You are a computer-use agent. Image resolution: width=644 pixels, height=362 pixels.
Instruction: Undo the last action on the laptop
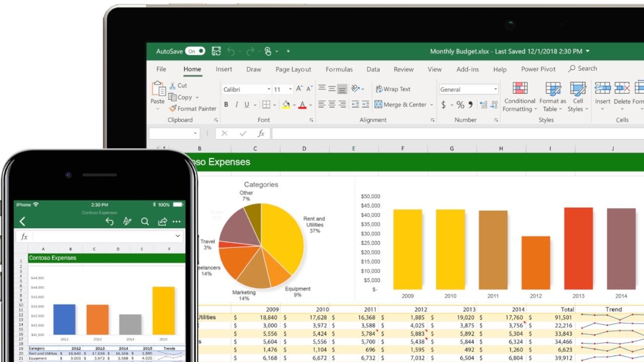[231, 51]
